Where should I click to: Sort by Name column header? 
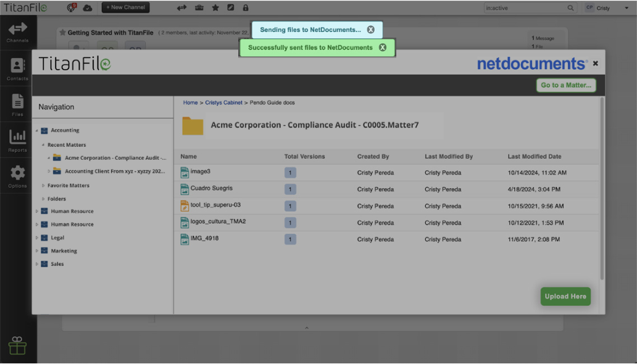pos(188,157)
